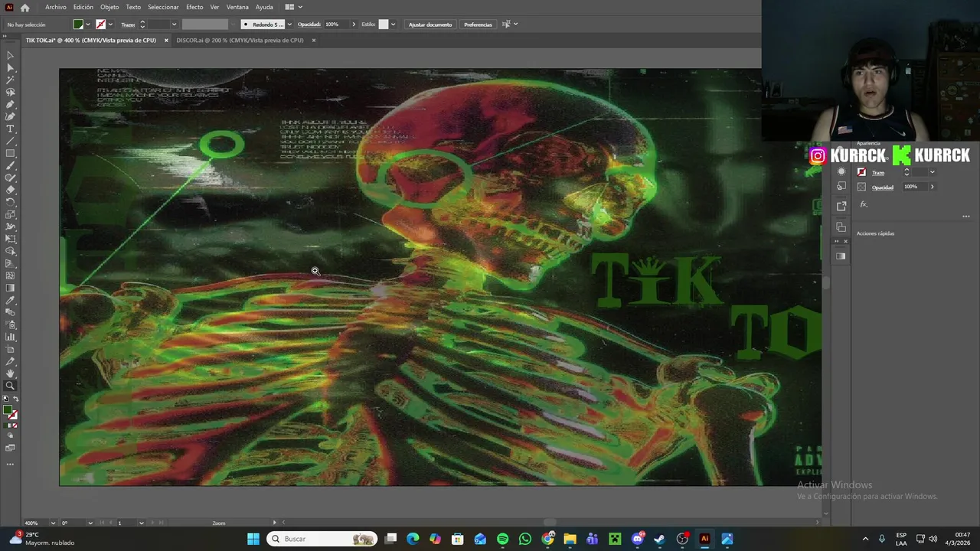Open the Spotify icon in the taskbar
Screen dimensions: 980x551
pyautogui.click(x=502, y=539)
